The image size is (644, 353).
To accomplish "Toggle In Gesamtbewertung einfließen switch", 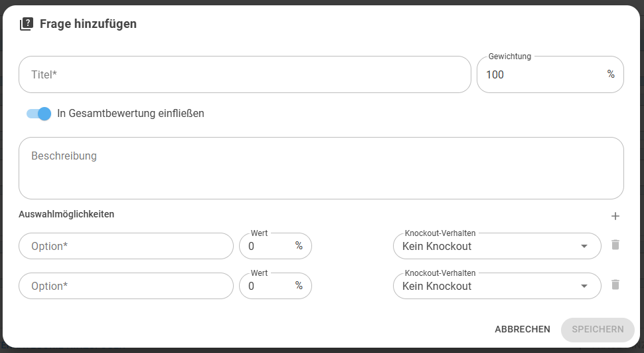I will (x=39, y=114).
